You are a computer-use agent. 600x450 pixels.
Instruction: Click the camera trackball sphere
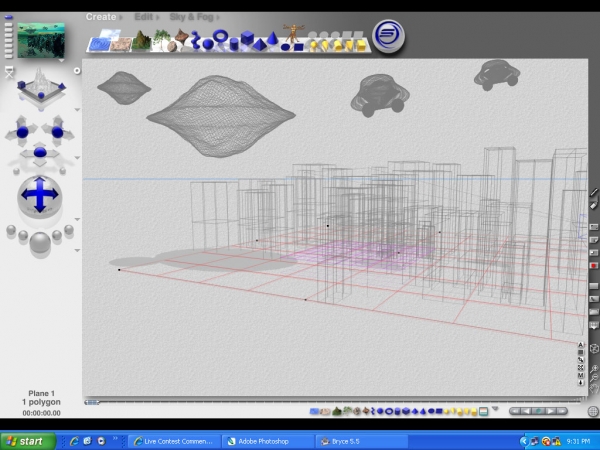click(x=40, y=195)
